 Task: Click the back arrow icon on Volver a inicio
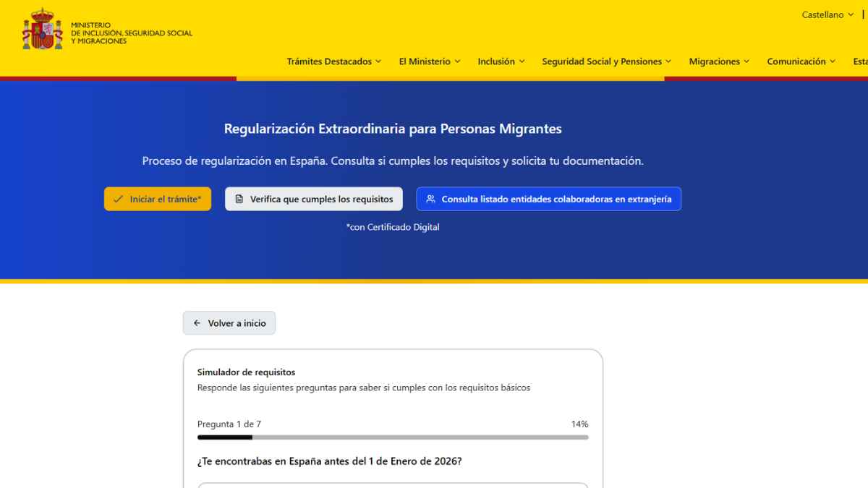pyautogui.click(x=196, y=322)
